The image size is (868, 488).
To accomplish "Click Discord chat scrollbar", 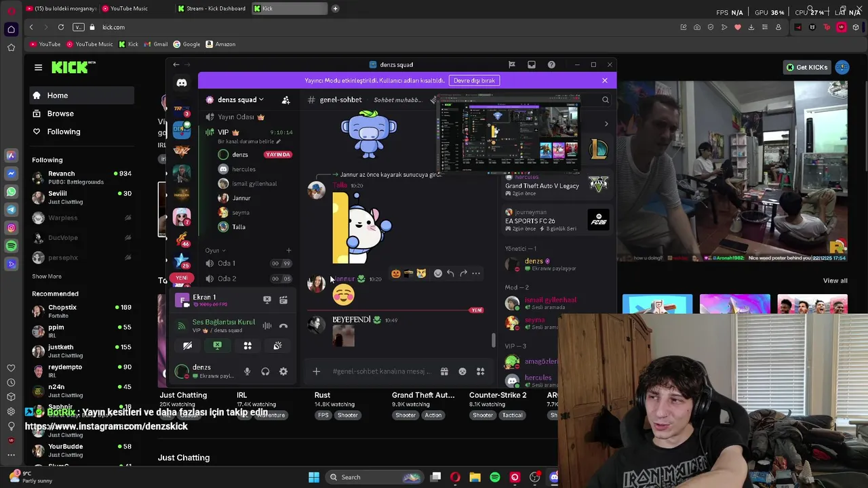I will [x=494, y=339].
